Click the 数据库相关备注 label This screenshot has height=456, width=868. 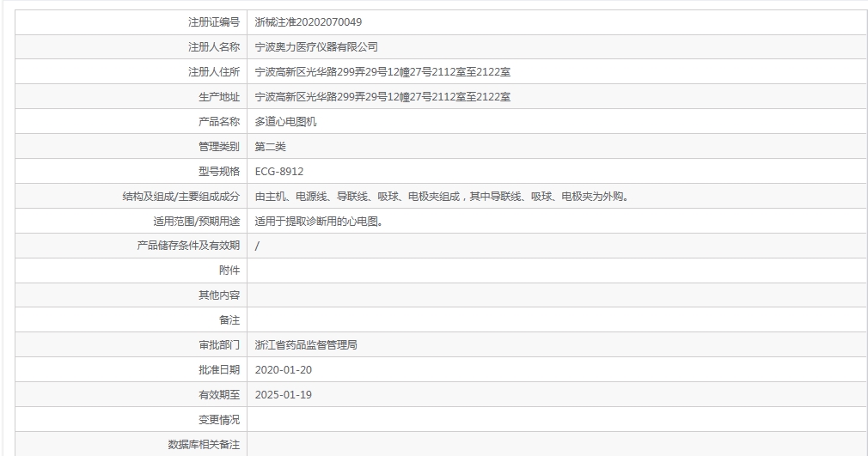(204, 444)
